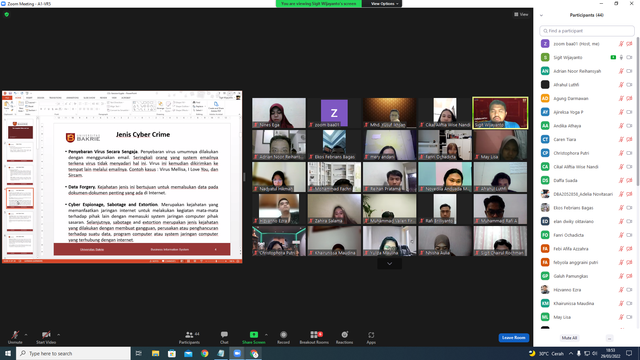640x360 pixels.
Task: Select the zoom baa01 video tile
Action: [334, 113]
